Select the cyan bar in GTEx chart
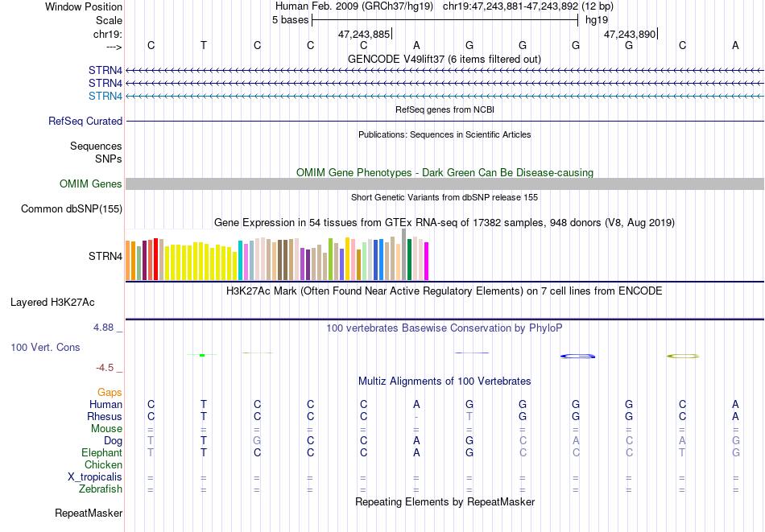 241,261
